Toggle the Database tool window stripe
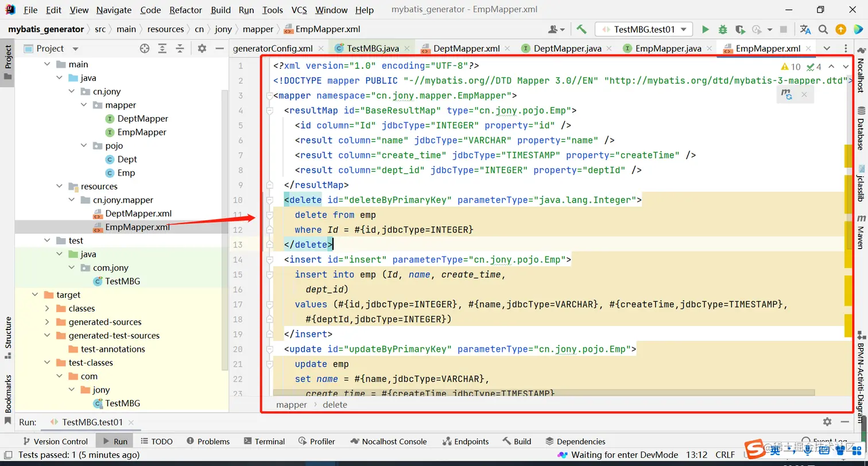This screenshot has width=868, height=466. pyautogui.click(x=861, y=128)
